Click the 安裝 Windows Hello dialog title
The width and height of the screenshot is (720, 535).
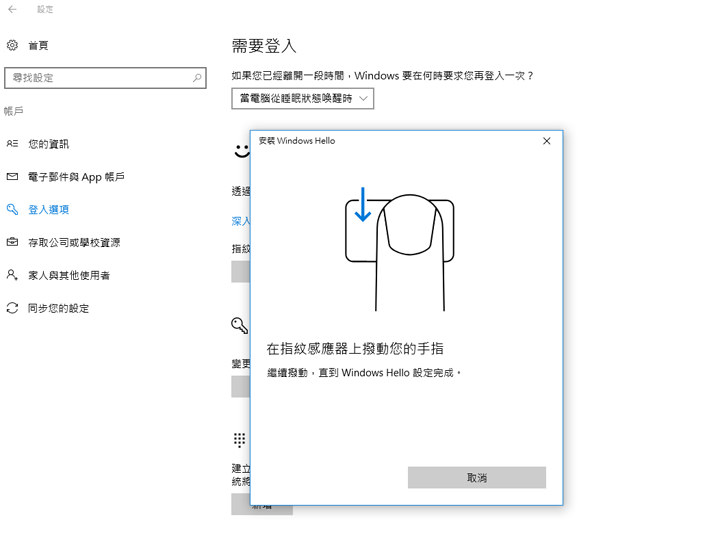coord(297,141)
